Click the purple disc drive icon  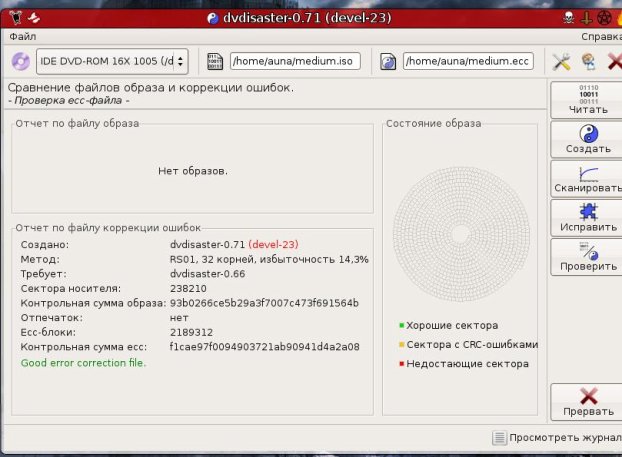pyautogui.click(x=21, y=61)
